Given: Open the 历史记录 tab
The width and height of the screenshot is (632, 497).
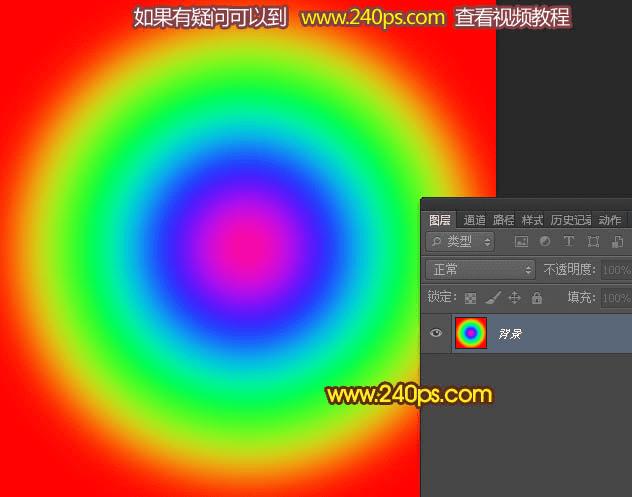Looking at the screenshot, I should point(570,220).
